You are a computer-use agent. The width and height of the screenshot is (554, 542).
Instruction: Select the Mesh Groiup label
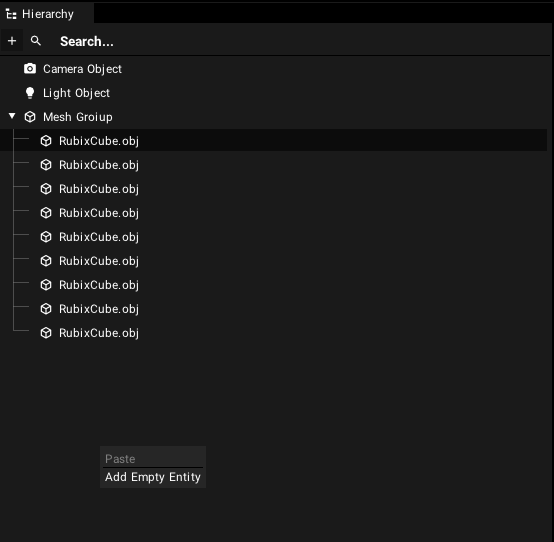pos(78,117)
